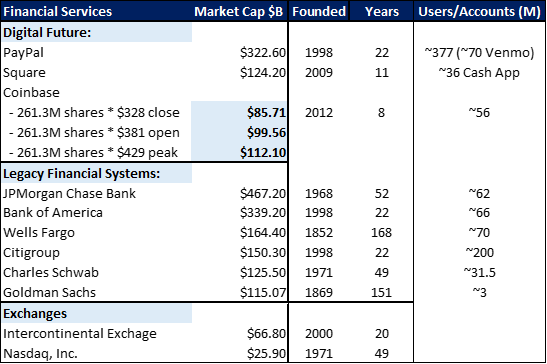
Task: Click Wells Fargo's $164.40 value
Action: pos(263,232)
